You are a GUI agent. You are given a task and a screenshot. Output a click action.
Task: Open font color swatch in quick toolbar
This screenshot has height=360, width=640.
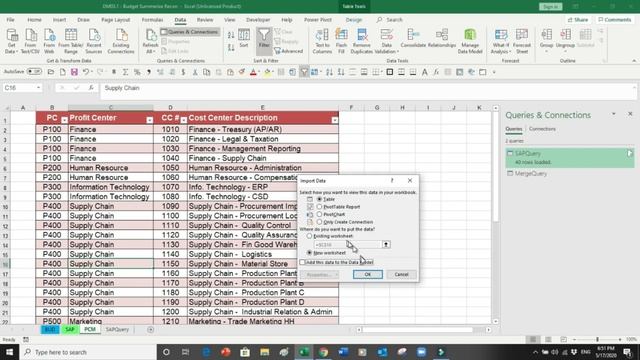click(x=253, y=72)
